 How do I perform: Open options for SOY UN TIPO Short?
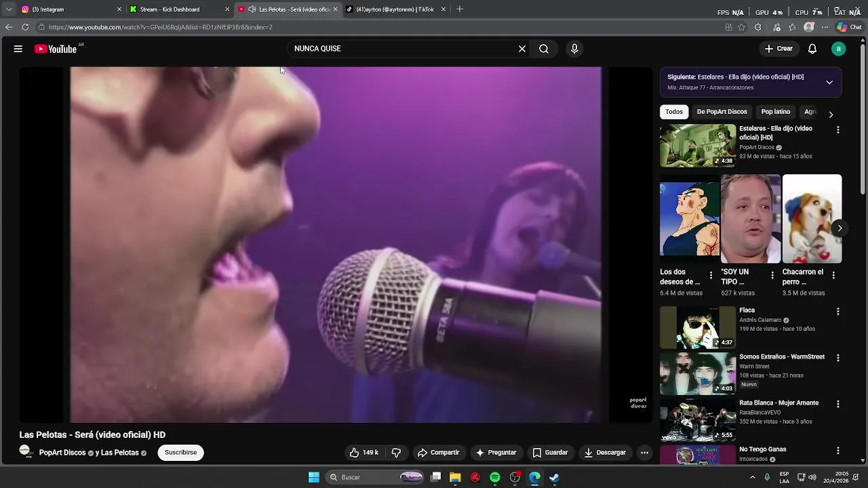(x=772, y=275)
